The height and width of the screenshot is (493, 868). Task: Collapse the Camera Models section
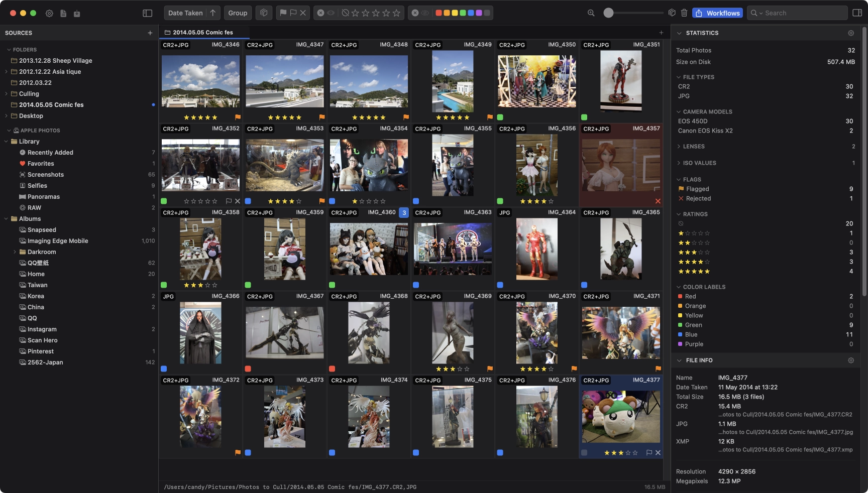[679, 112]
